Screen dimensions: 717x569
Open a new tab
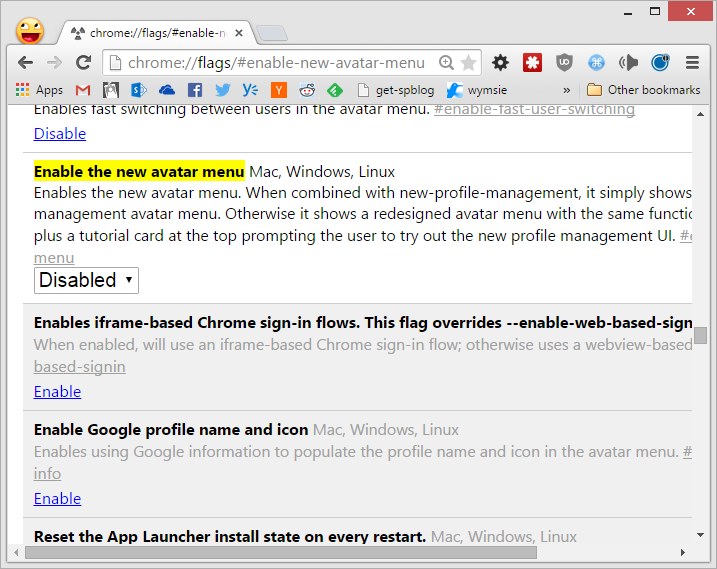pos(272,33)
